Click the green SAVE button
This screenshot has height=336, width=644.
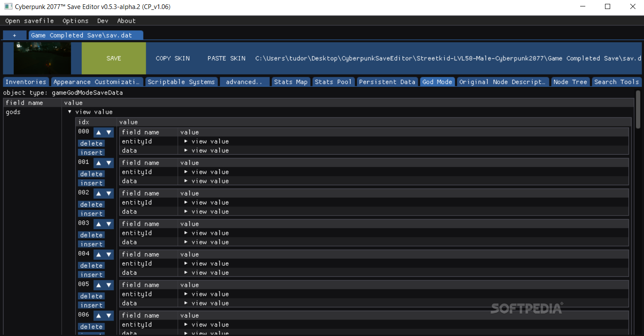pos(114,58)
